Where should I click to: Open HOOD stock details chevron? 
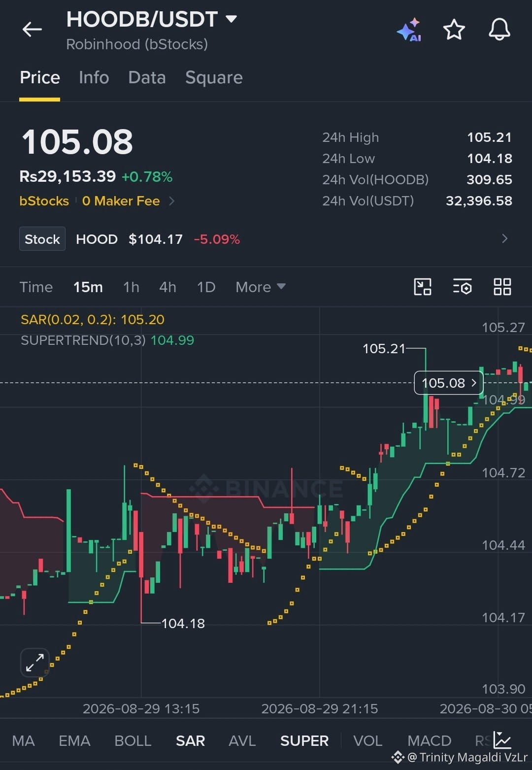coord(504,239)
